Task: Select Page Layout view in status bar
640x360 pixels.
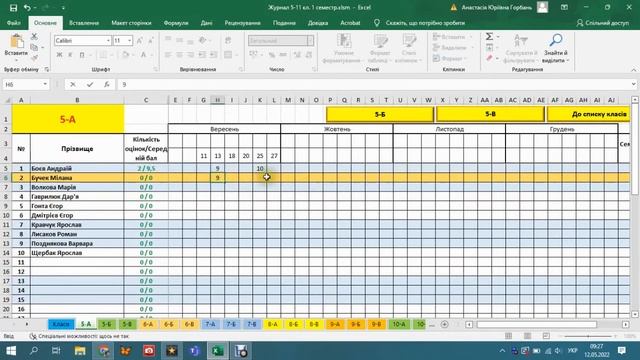Action: click(527, 336)
